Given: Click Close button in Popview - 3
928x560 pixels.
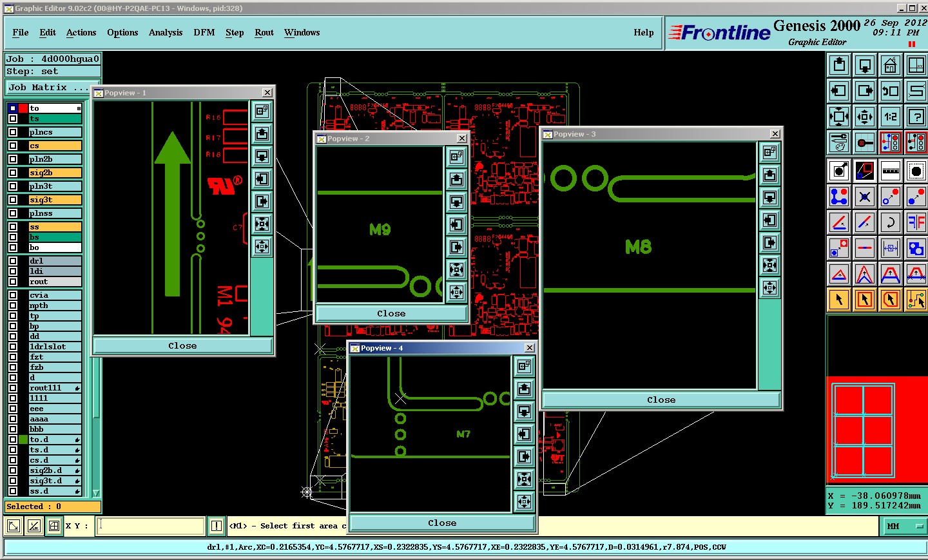Looking at the screenshot, I should coord(661,400).
